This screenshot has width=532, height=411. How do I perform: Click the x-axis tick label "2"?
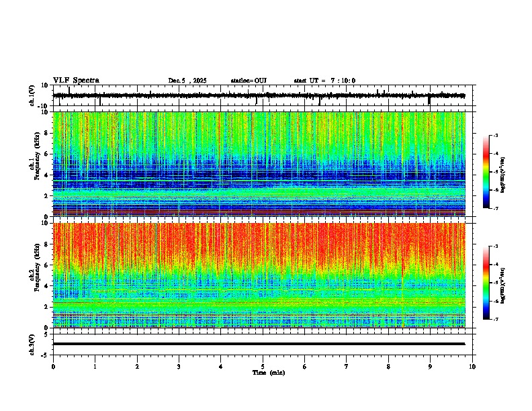(137, 367)
